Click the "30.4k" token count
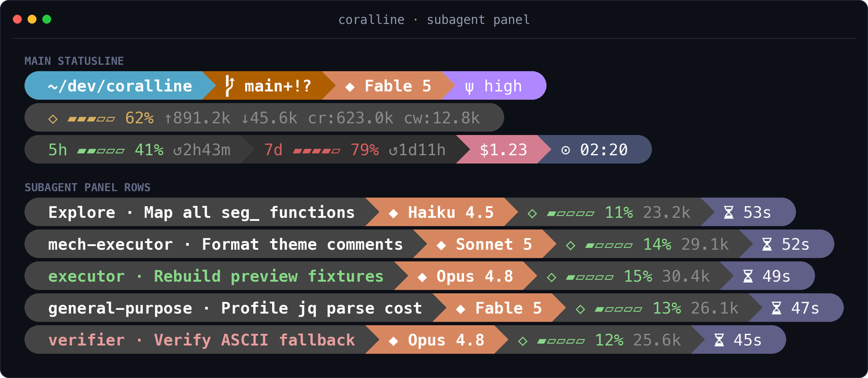Image resolution: width=868 pixels, height=378 pixels. tap(685, 277)
